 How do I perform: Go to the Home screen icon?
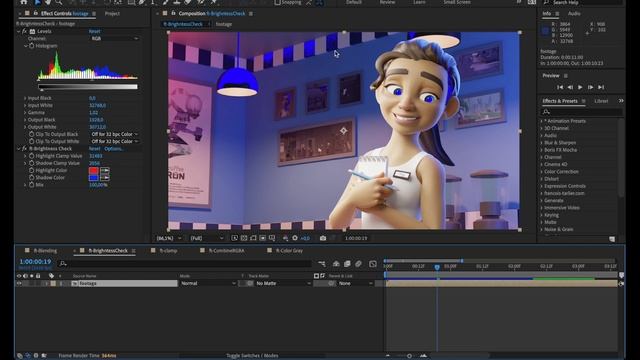tap(24, 2)
